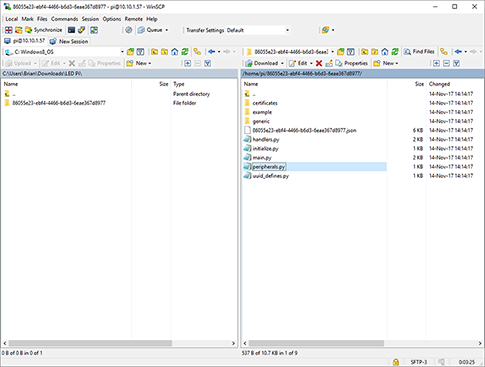Refresh the local panel
The image size is (485, 367).
185,52
